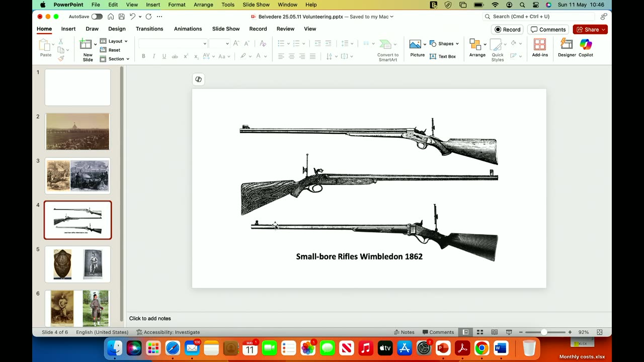The image size is (644, 362).
Task: Click the New Slide icon
Action: pos(86,45)
